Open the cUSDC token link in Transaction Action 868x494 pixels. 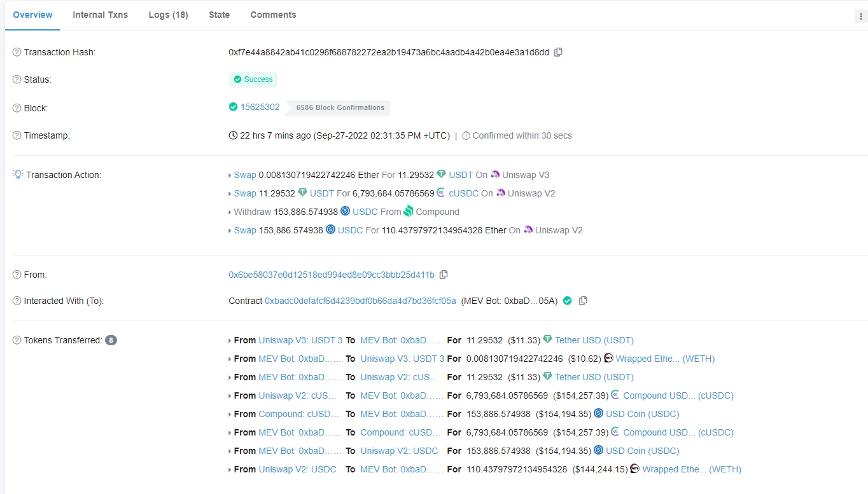pyautogui.click(x=463, y=193)
